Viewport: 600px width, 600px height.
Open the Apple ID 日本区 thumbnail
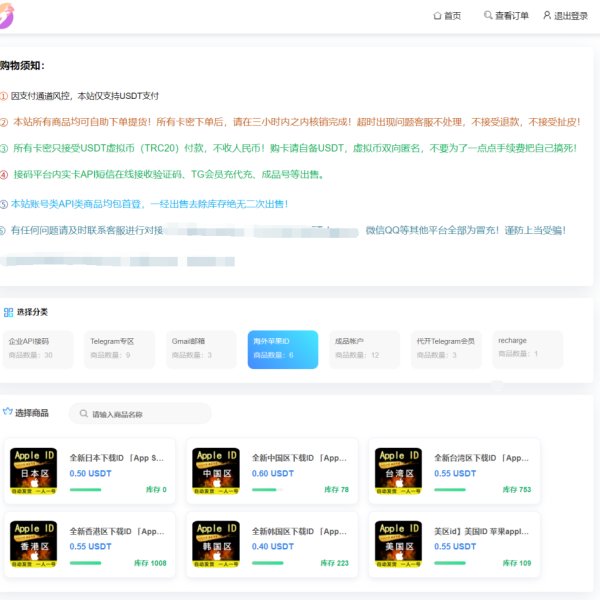[x=34, y=471]
